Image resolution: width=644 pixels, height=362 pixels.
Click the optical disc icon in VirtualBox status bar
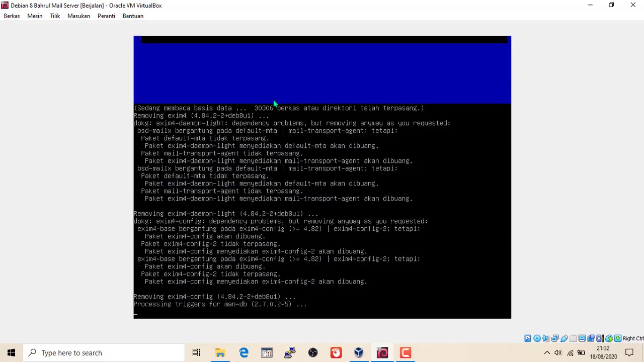(537, 338)
